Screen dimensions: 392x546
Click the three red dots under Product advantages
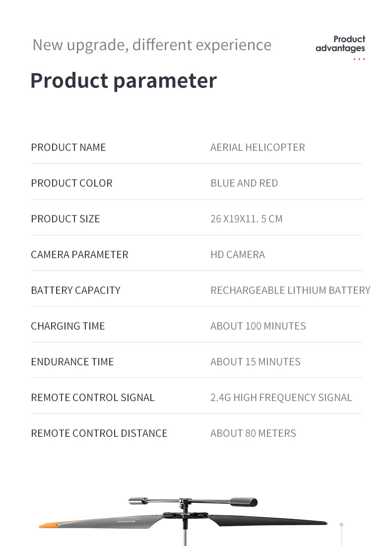click(x=359, y=60)
